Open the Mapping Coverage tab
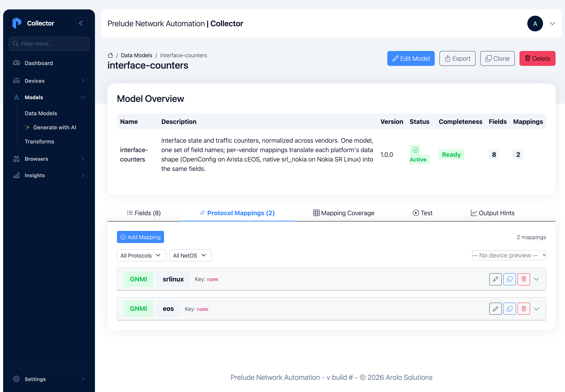 (344, 213)
